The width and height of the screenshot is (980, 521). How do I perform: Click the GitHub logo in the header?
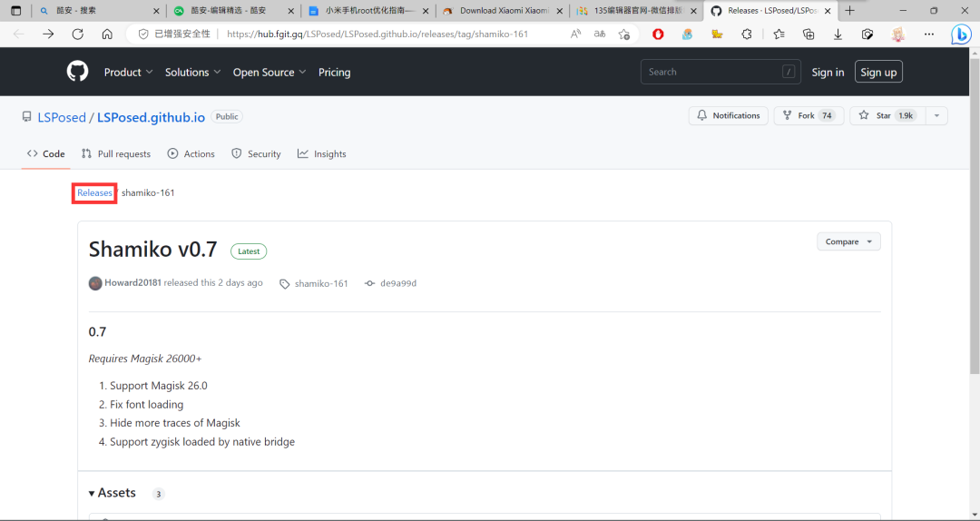(x=77, y=72)
